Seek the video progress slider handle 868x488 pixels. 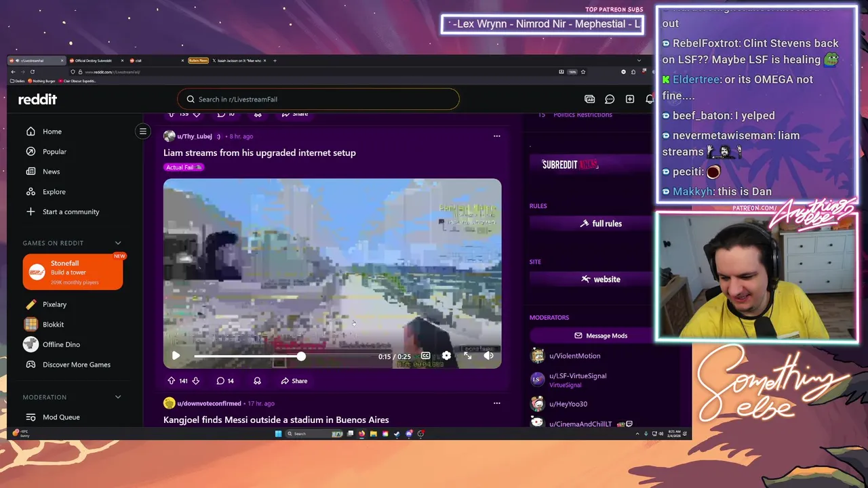(300, 356)
